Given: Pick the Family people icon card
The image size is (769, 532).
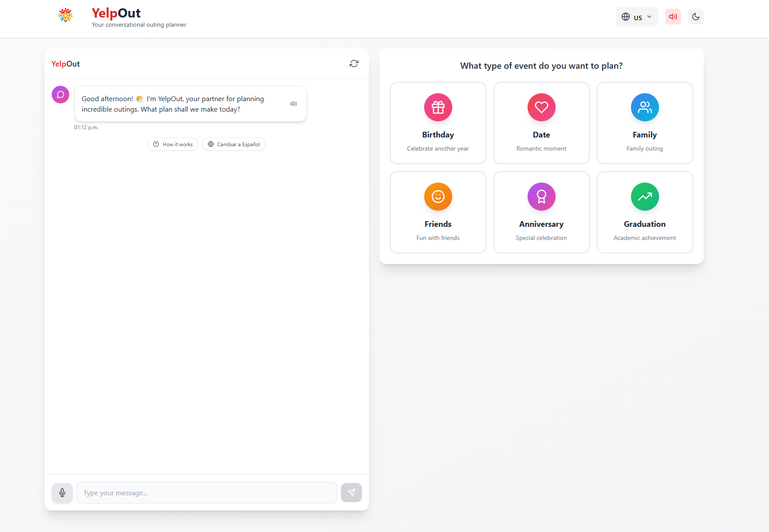Looking at the screenshot, I should (645, 123).
